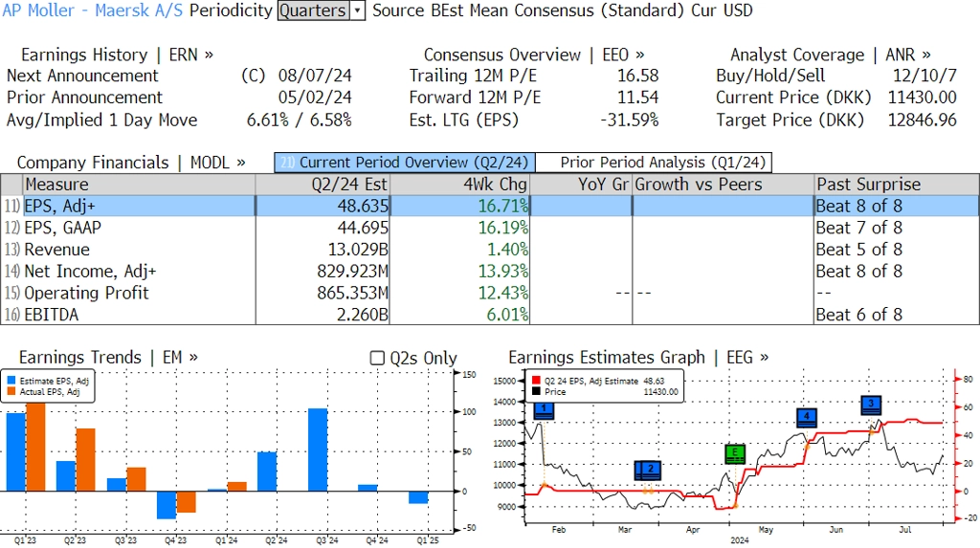Click Forward 12M P/E value 11.54
The height and width of the screenshot is (548, 980).
[x=638, y=98]
